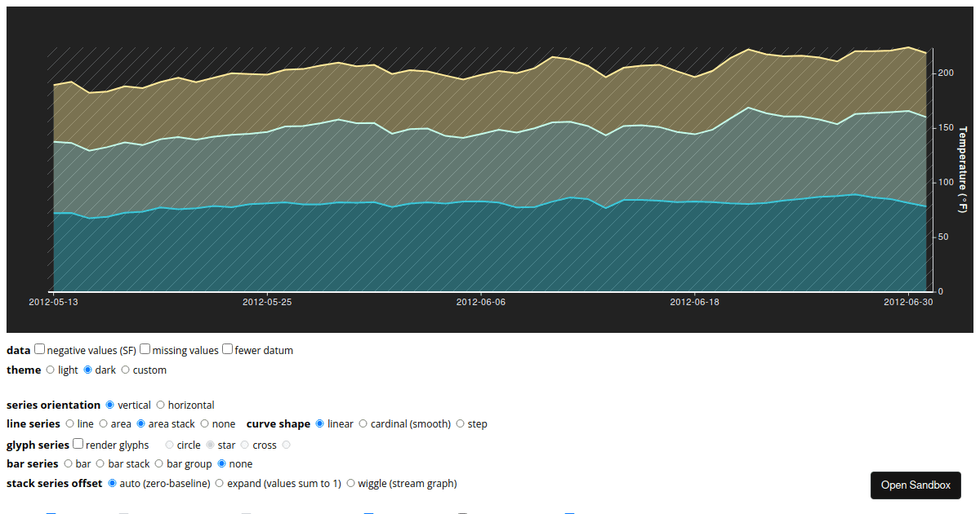This screenshot has width=980, height=514.
Task: Choose wiggle (stream graph) stack offset
Action: pyautogui.click(x=351, y=483)
